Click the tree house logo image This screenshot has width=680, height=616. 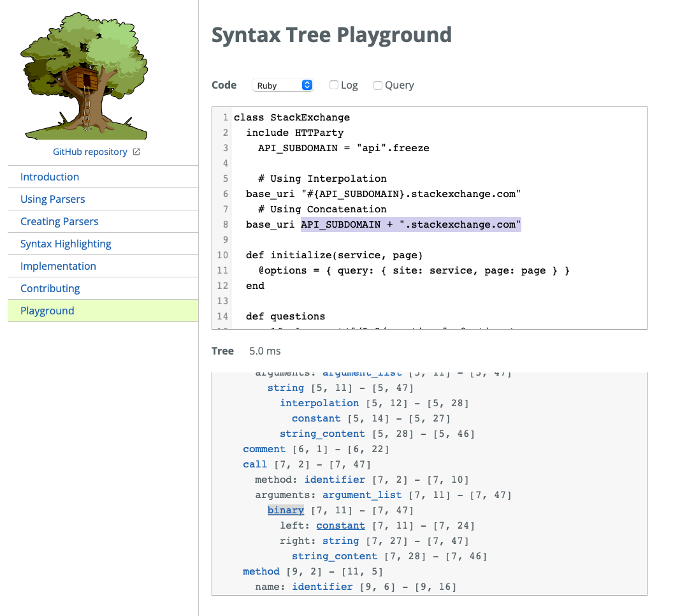point(84,76)
